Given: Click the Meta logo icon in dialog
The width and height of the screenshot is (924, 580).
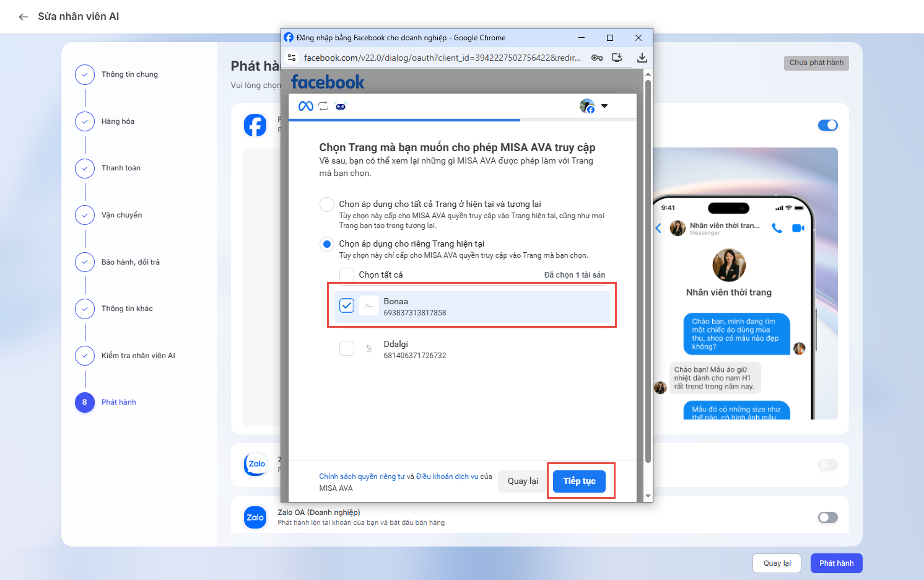Looking at the screenshot, I should (305, 106).
